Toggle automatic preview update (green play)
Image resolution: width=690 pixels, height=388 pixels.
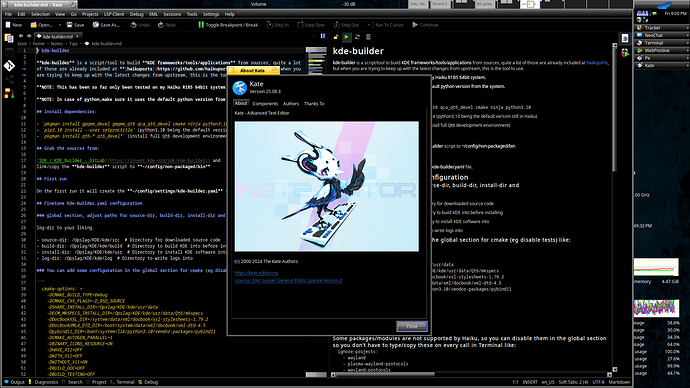coord(347,37)
